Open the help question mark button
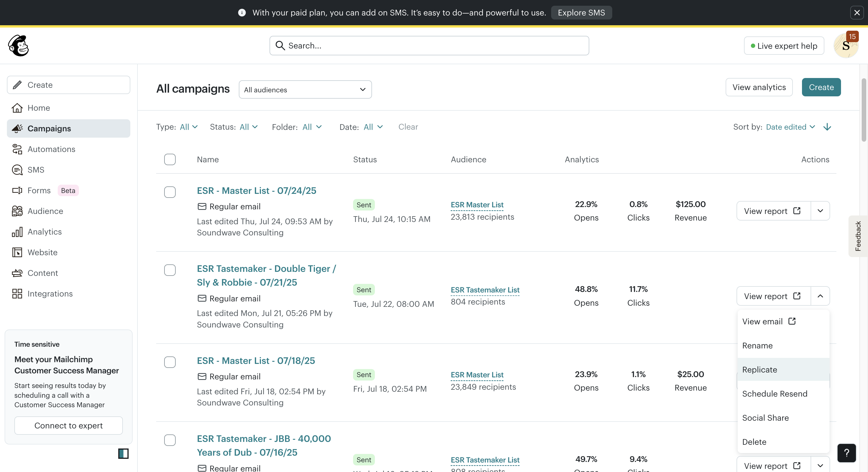Image resolution: width=868 pixels, height=472 pixels. [847, 453]
